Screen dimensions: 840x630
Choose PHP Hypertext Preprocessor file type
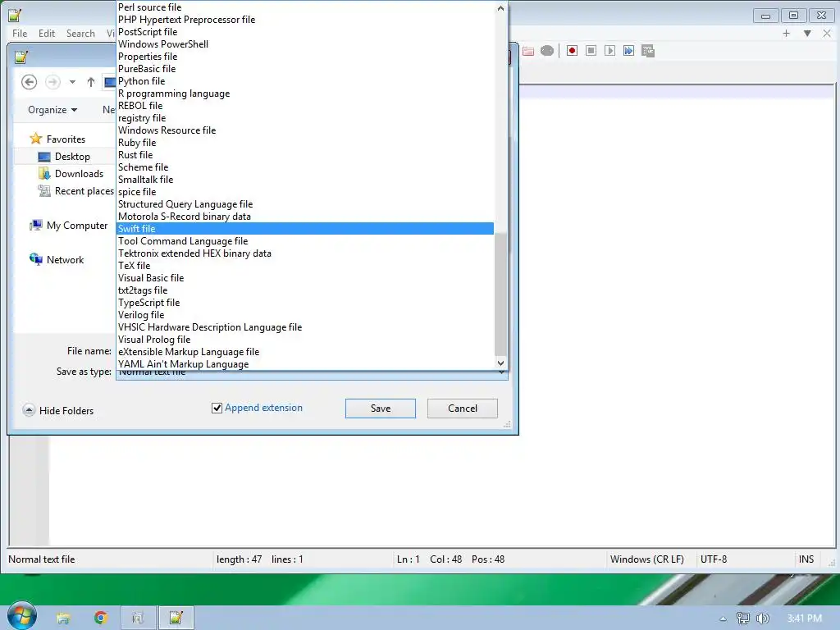305,20
